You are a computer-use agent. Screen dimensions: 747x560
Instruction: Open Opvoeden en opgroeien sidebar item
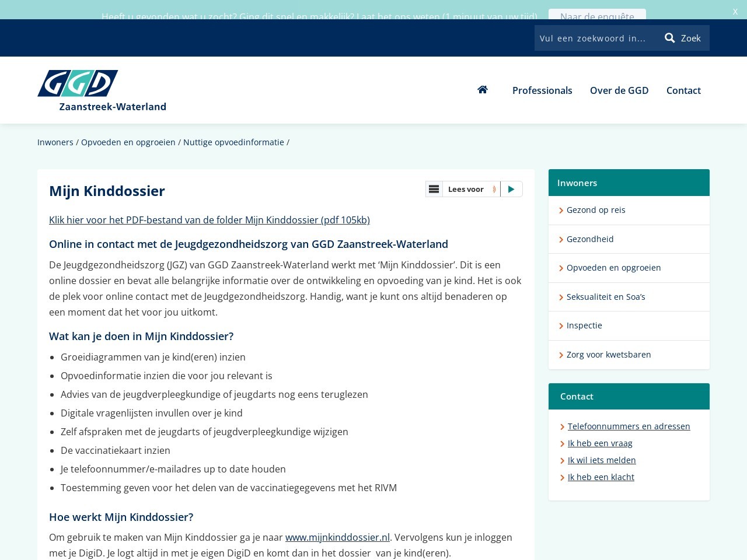pyautogui.click(x=629, y=268)
